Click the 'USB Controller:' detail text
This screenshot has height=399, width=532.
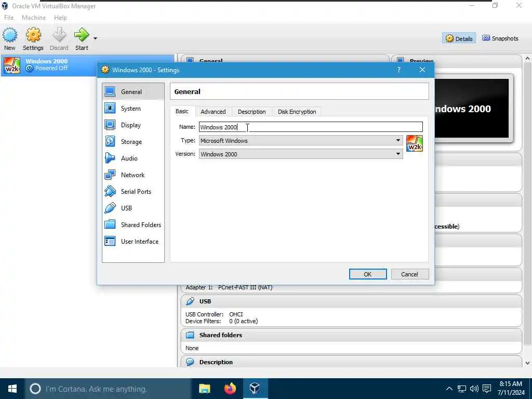[x=204, y=314]
